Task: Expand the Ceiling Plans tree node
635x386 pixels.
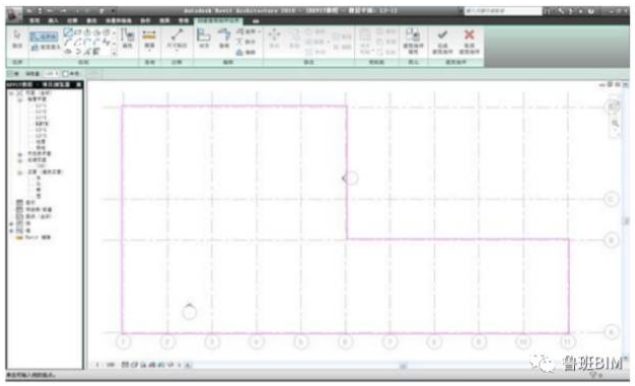Action: click(x=20, y=154)
